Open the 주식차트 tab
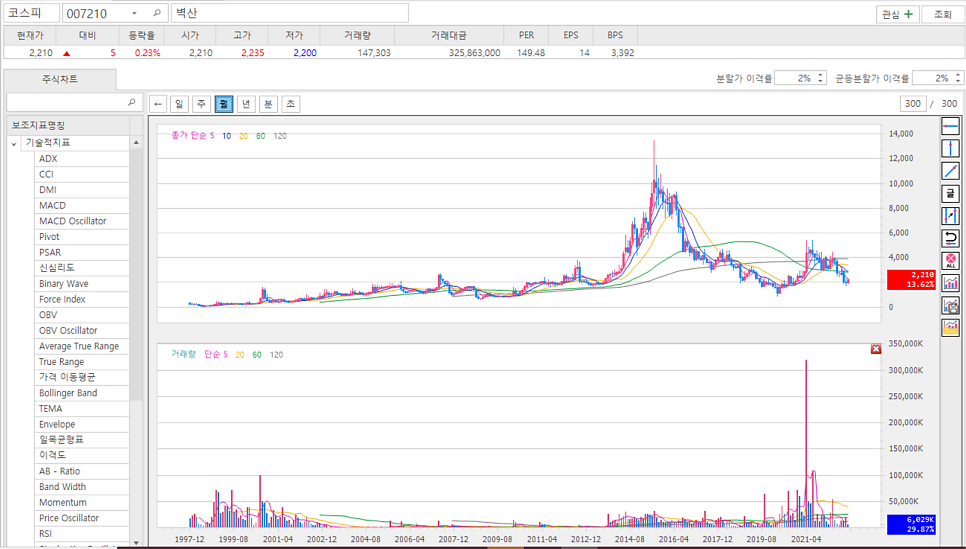Viewport: 966px width, 549px height. coord(60,79)
